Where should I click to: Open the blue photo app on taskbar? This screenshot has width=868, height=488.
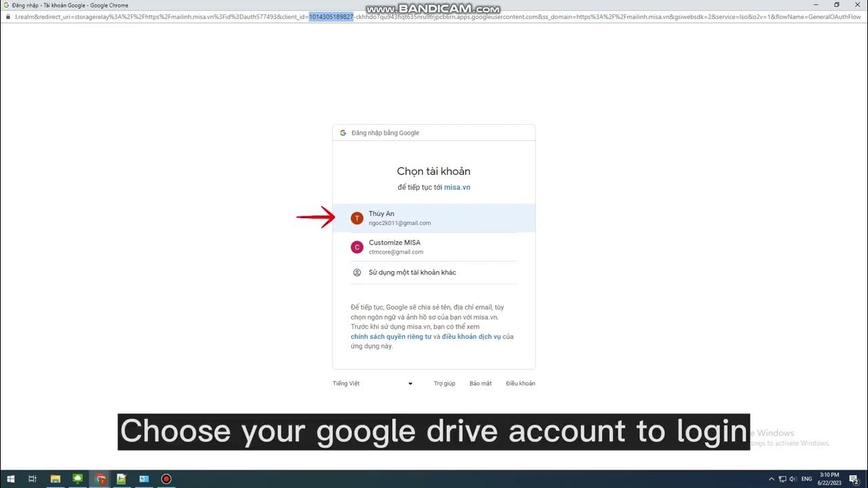(144, 479)
